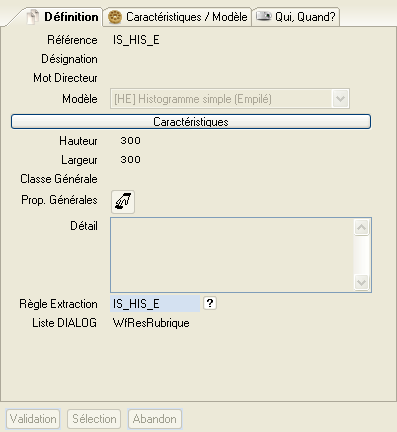Click the Qui, Quand? tab icon
Image resolution: width=397 pixels, height=432 pixels.
coord(264,16)
